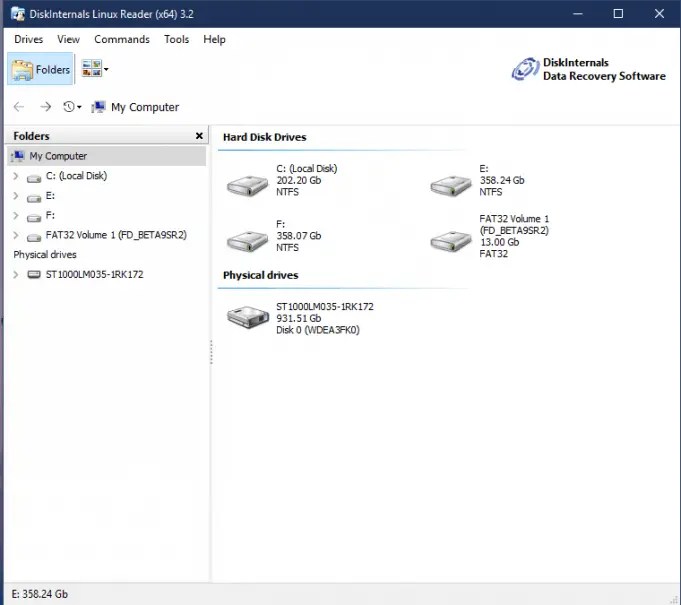Click the ST1000LM035-1RK172 physical disk icon
This screenshot has width=681, height=605.
click(x=248, y=317)
